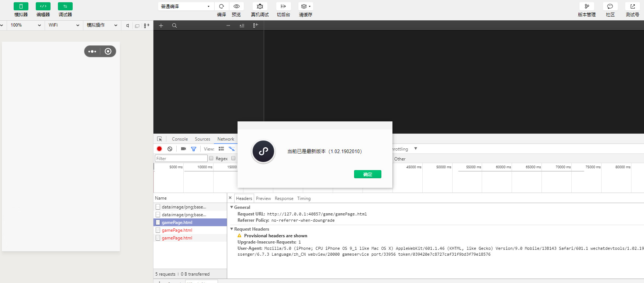Viewport: 644px width, 283px height.
Task: Select the last red gamePage.html request
Action: [x=190, y=238]
